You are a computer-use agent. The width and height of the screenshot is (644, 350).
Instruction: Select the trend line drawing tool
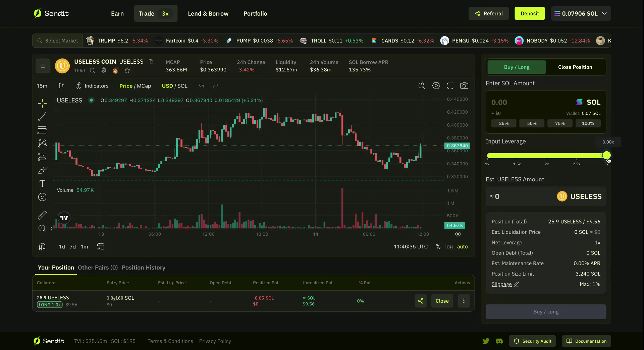point(42,117)
